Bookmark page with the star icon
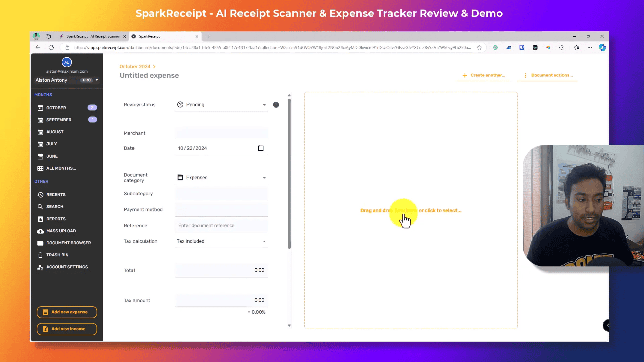This screenshot has height=362, width=644. [479, 47]
